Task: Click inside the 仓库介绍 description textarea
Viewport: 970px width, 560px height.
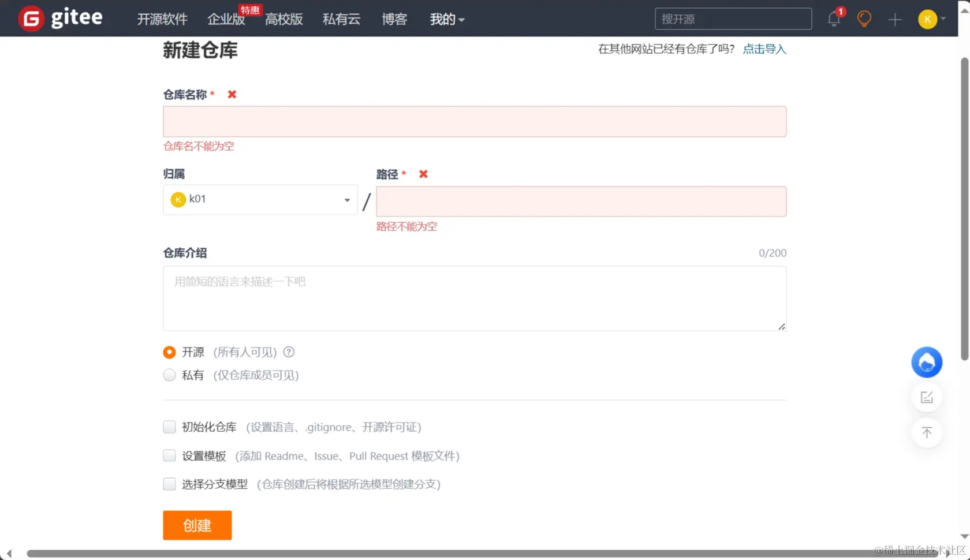Action: point(473,298)
